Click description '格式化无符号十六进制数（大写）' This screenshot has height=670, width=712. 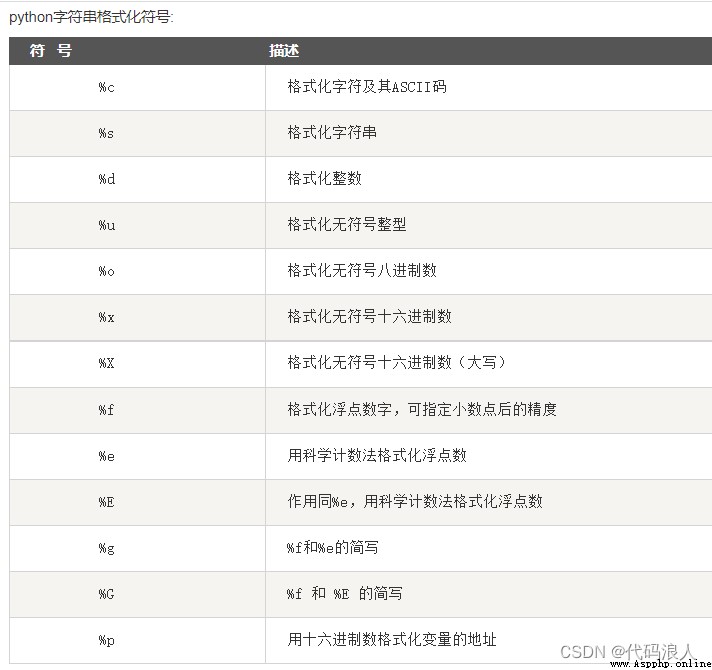tap(397, 362)
